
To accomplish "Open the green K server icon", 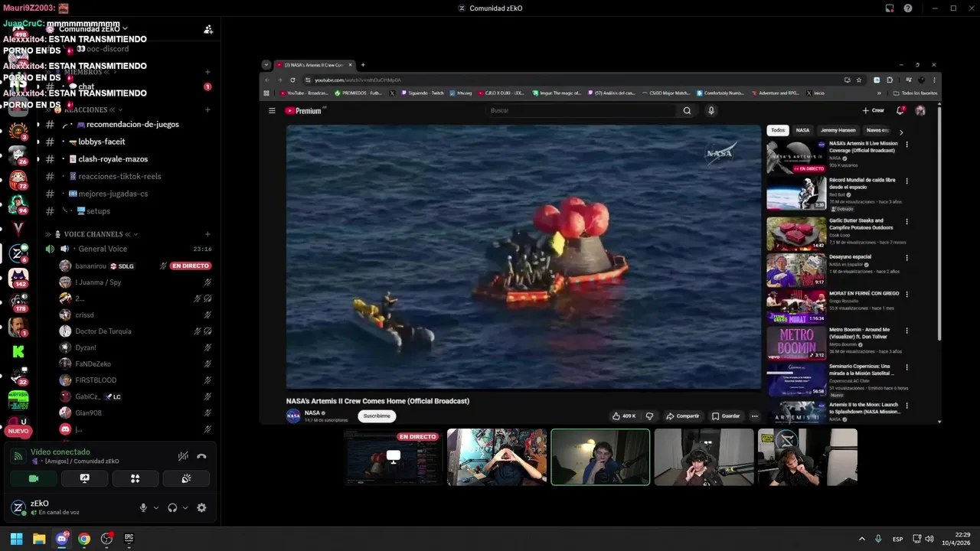I will pos(18,352).
